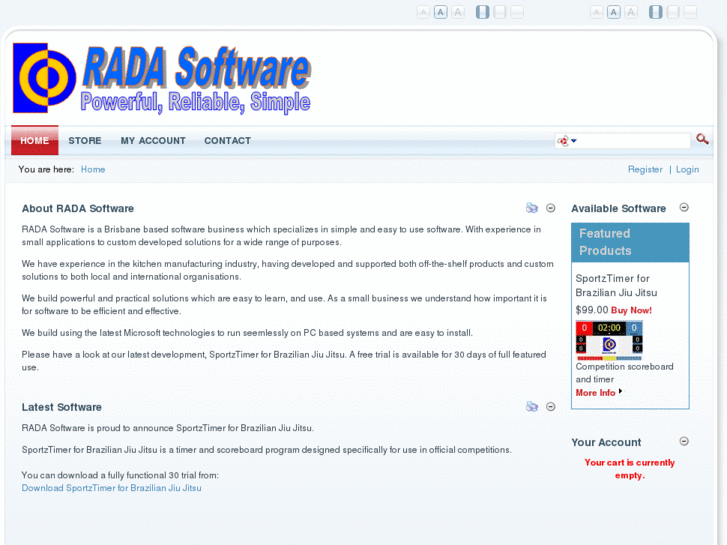Screen dimensions: 727x545
Task: Select last layout width icon in the left toolbar group
Action: click(x=517, y=12)
